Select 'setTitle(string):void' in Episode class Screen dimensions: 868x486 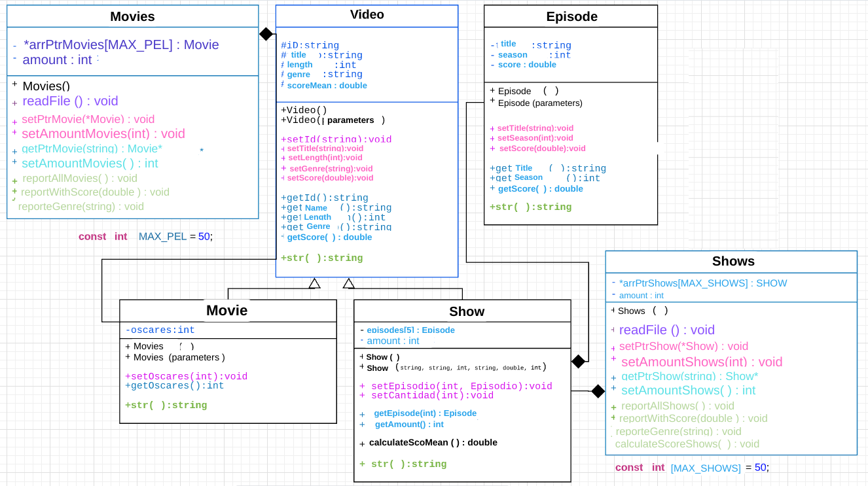535,128
